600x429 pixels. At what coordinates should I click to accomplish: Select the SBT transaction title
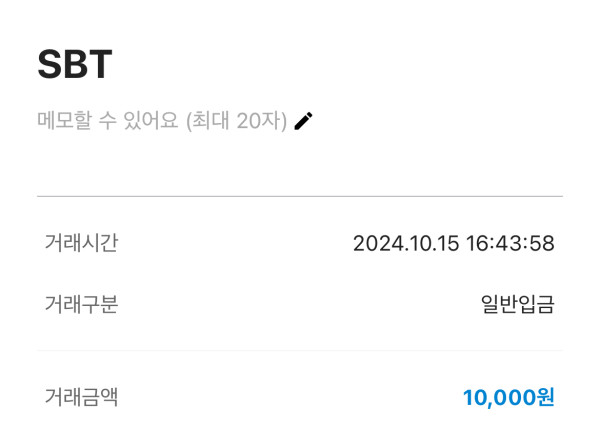(75, 64)
